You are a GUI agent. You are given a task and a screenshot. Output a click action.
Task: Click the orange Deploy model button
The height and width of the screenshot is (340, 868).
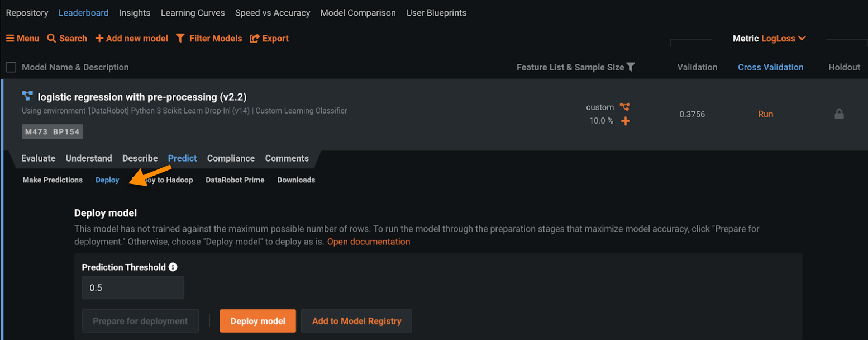click(x=257, y=321)
